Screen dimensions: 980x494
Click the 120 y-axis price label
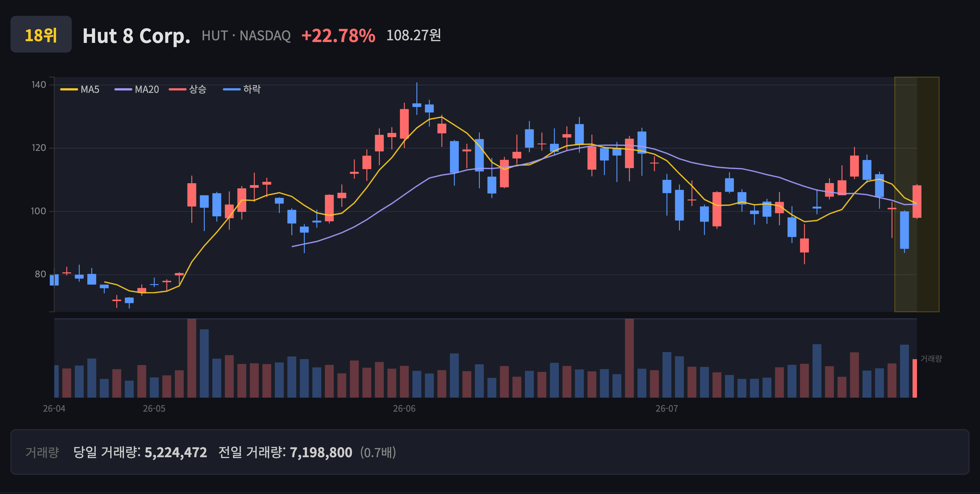39,148
